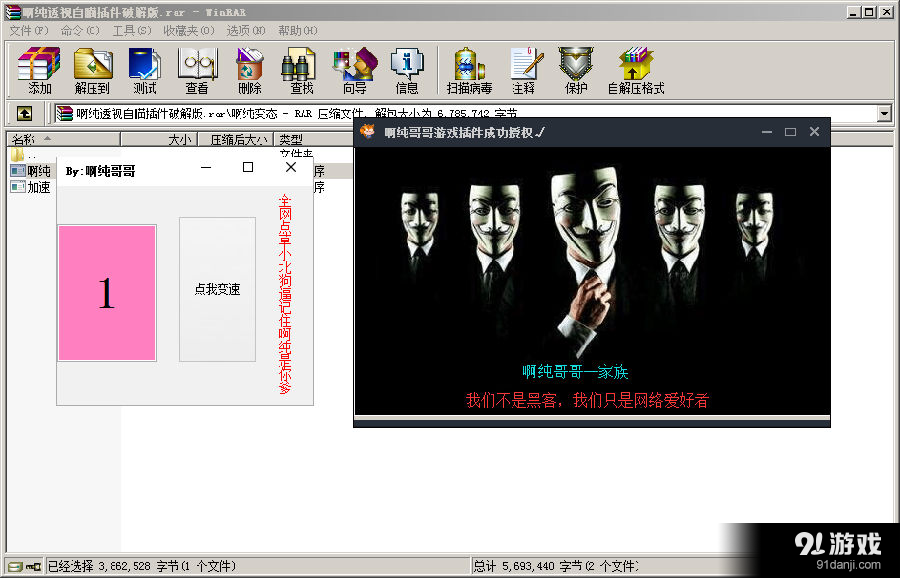The height and width of the screenshot is (578, 900).
Task: Click the red text 我们不是黑客，我们只是网络爱好者
Action: [587, 400]
